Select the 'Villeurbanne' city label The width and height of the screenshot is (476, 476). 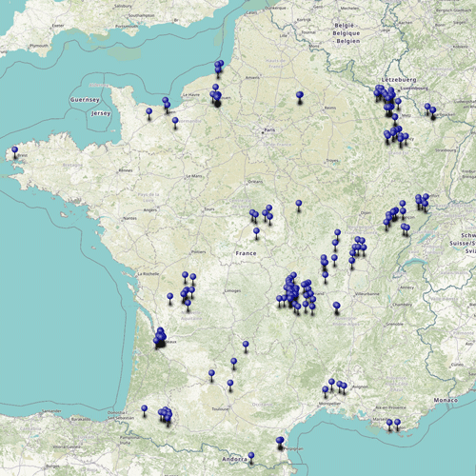click(367, 294)
